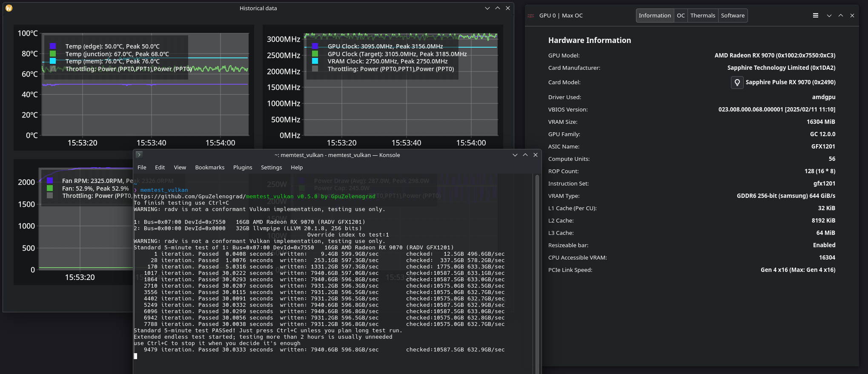Select the '16304 MiB' VRAM Size value

pyautogui.click(x=821, y=122)
